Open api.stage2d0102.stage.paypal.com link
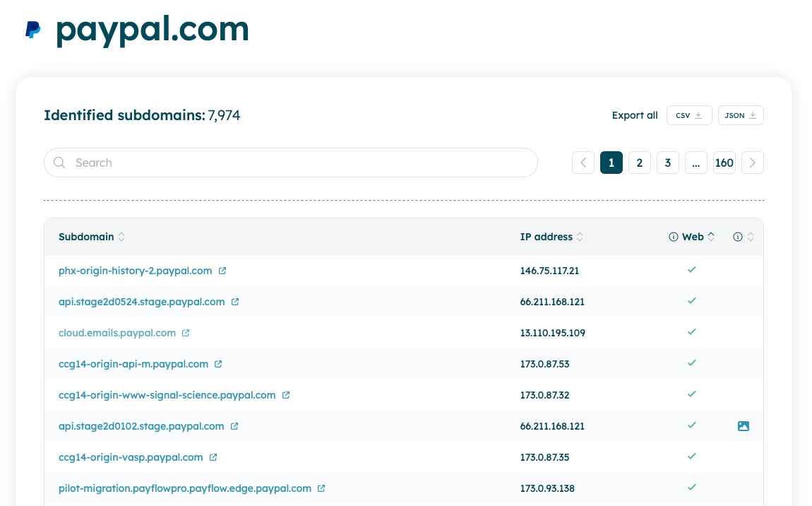 coord(141,426)
